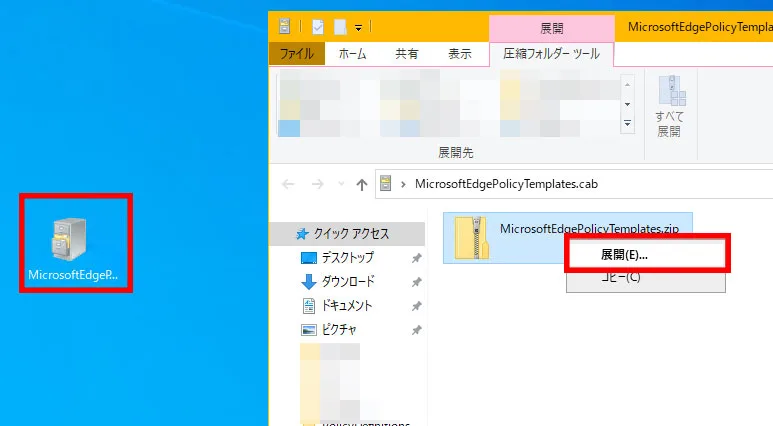Click the Properties quick access toolbar icon

click(x=317, y=27)
